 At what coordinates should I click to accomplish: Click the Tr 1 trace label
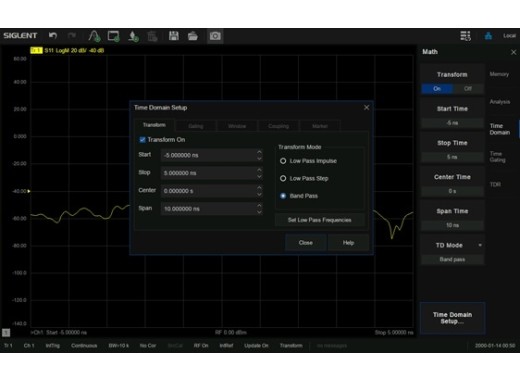tap(36, 50)
